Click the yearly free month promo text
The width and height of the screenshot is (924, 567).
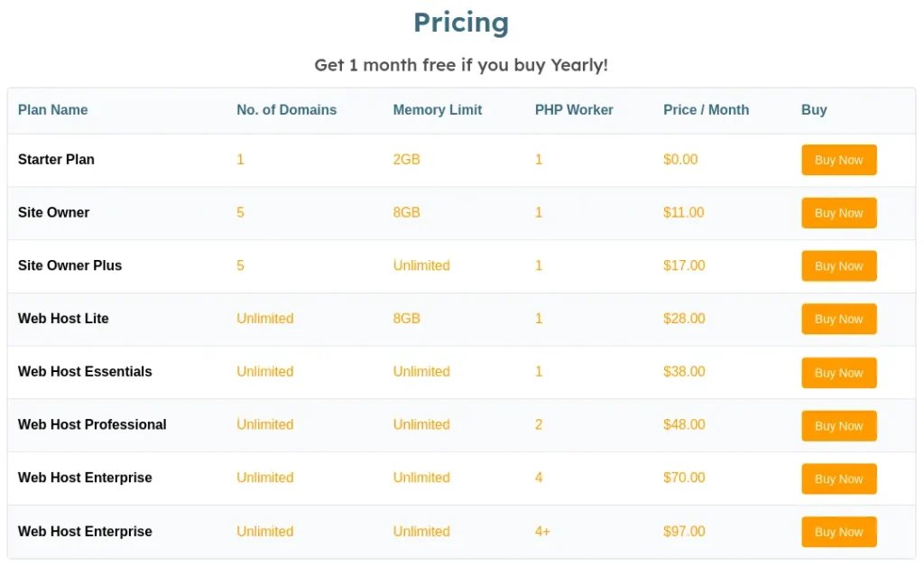461,65
